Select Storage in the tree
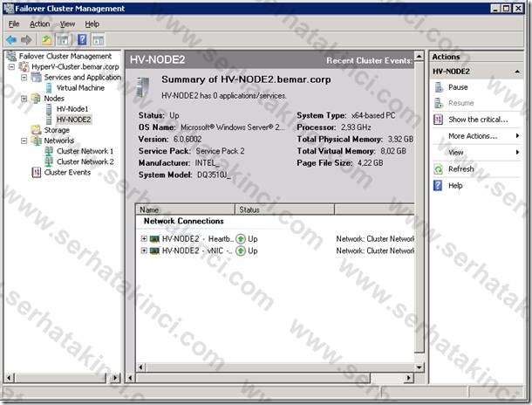The width and height of the screenshot is (532, 405). pyautogui.click(x=57, y=130)
